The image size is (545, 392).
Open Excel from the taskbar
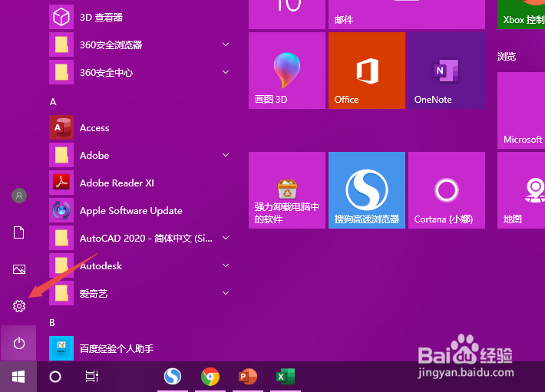[286, 377]
